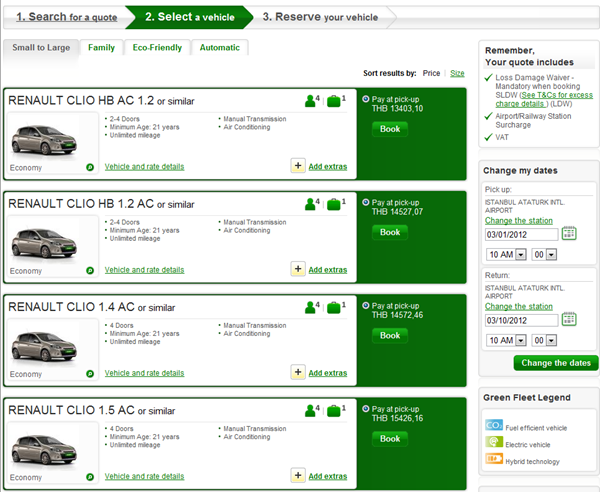Open return minutes dropdown

544,340
